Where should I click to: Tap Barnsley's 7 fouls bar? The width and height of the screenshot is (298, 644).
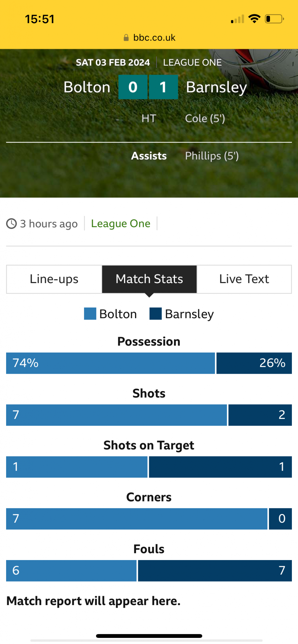tap(215, 571)
